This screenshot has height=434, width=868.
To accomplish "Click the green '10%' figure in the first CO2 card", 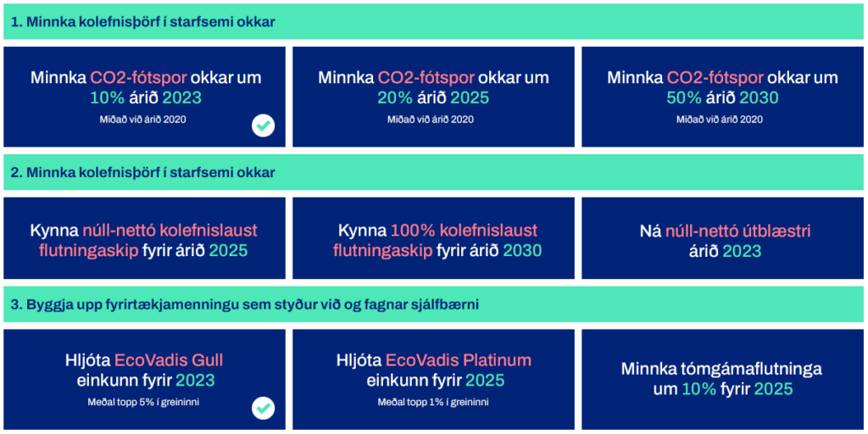I will [x=106, y=97].
